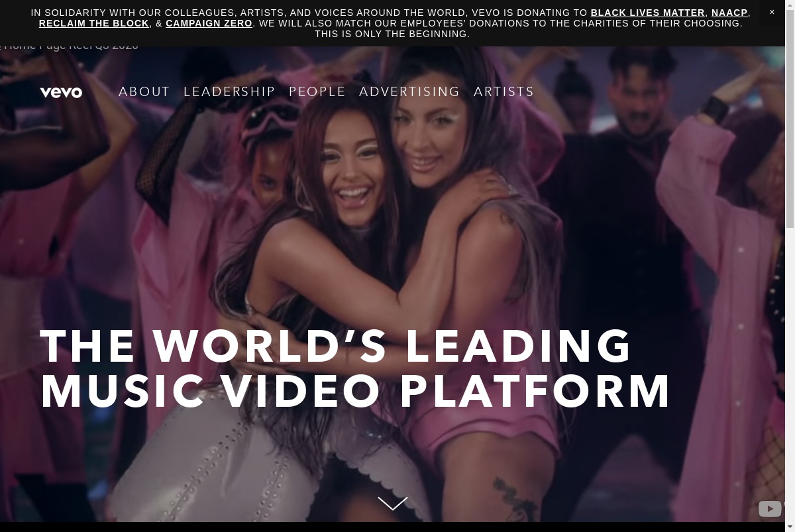Navigate to the Artists page

pos(504,91)
